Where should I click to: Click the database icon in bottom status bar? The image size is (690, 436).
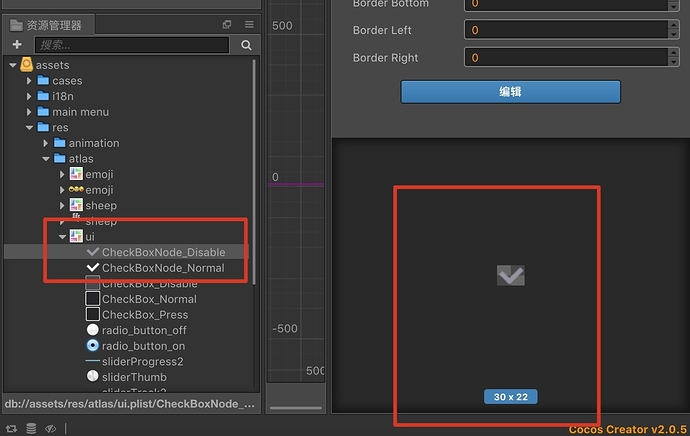tap(31, 429)
